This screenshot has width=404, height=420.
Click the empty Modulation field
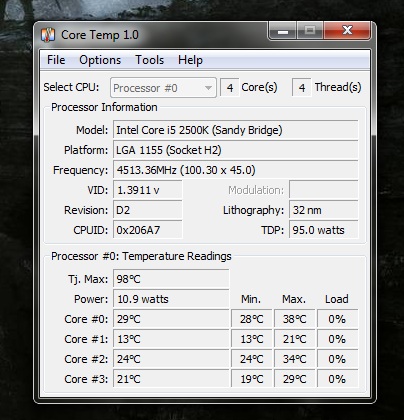tap(324, 190)
